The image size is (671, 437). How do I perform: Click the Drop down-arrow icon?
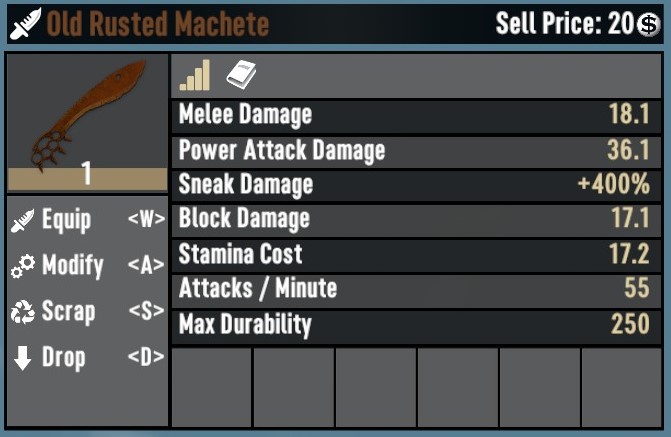coord(22,358)
